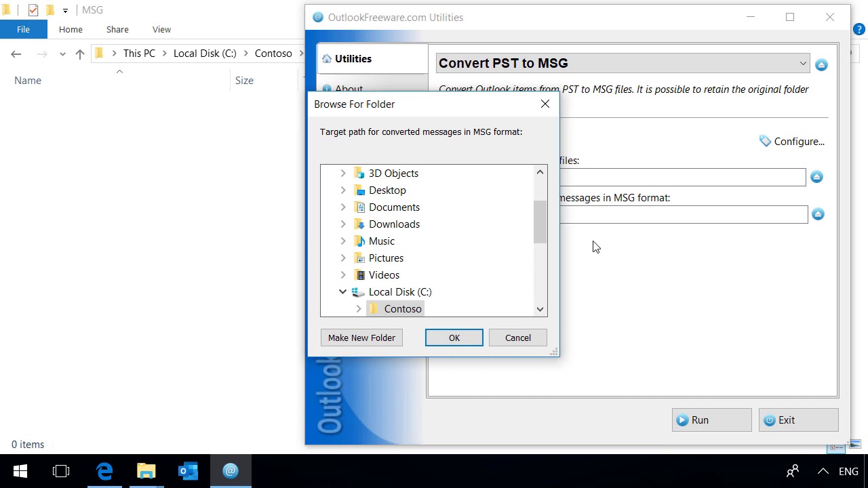The width and height of the screenshot is (868, 488).
Task: Click the Explorer back arrow
Action: tap(16, 54)
